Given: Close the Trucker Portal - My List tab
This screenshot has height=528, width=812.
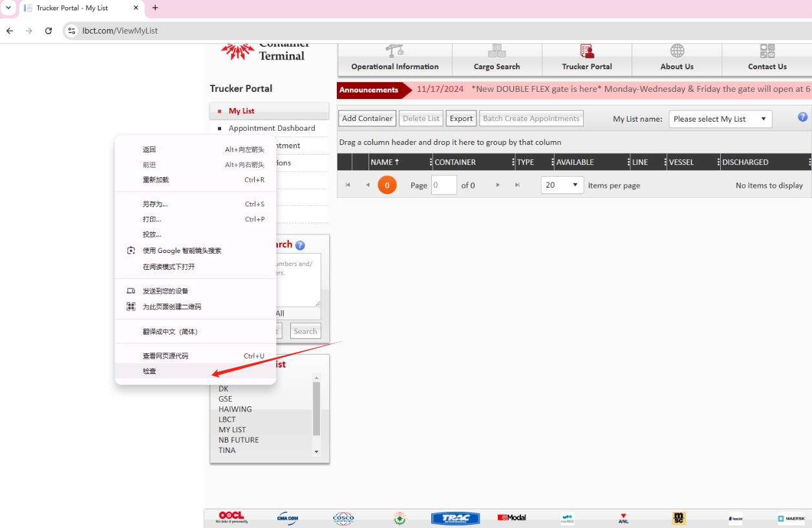Looking at the screenshot, I should [x=136, y=8].
